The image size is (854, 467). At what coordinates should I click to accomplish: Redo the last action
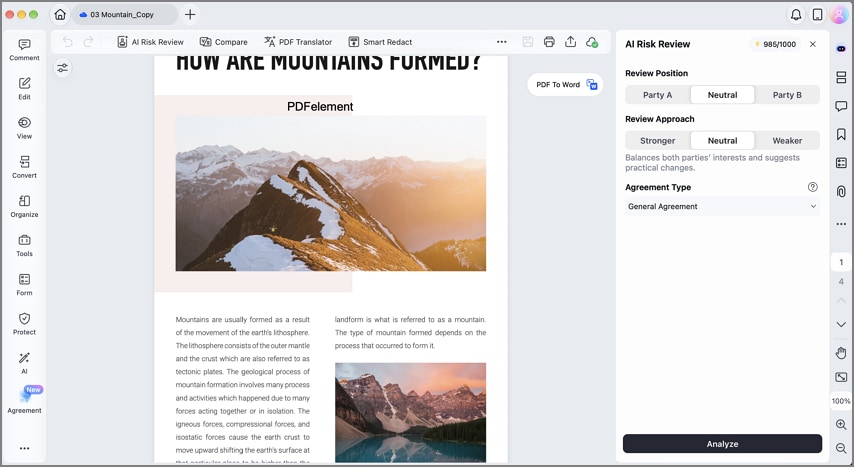click(88, 42)
